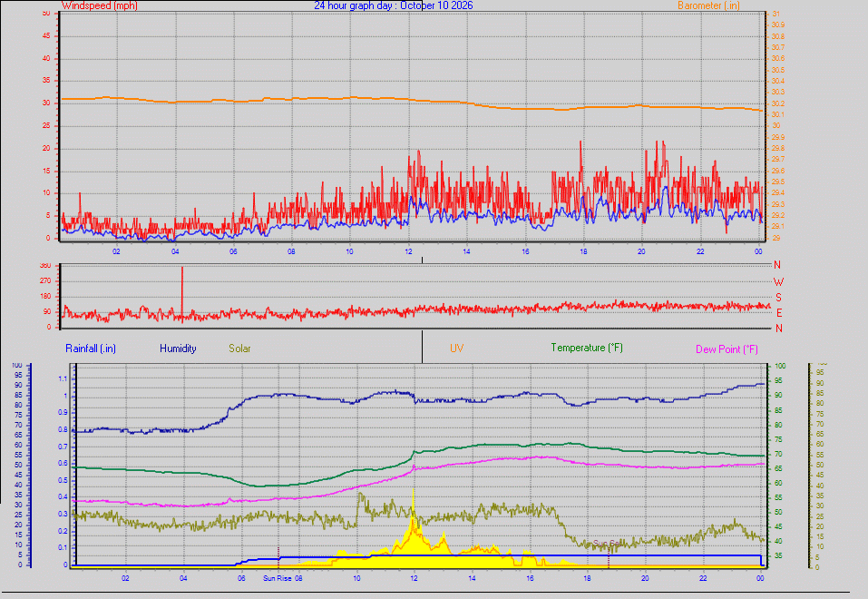Click the orange 'UV' legend label
The width and height of the screenshot is (868, 599).
pos(457,348)
